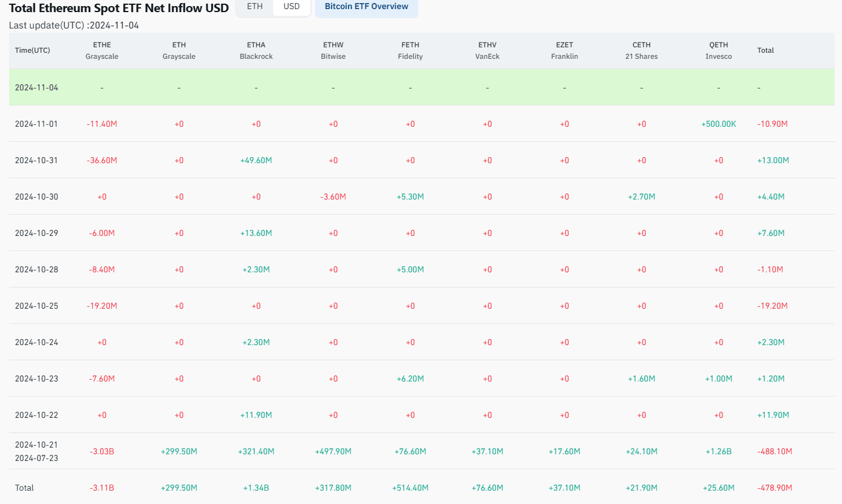This screenshot has width=842, height=504.
Task: Click the Time(UTC) column header
Action: [32, 50]
